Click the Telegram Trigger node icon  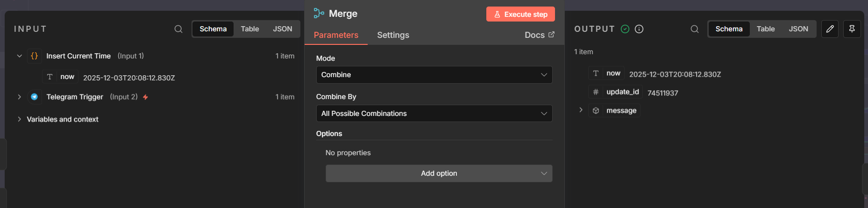[34, 97]
